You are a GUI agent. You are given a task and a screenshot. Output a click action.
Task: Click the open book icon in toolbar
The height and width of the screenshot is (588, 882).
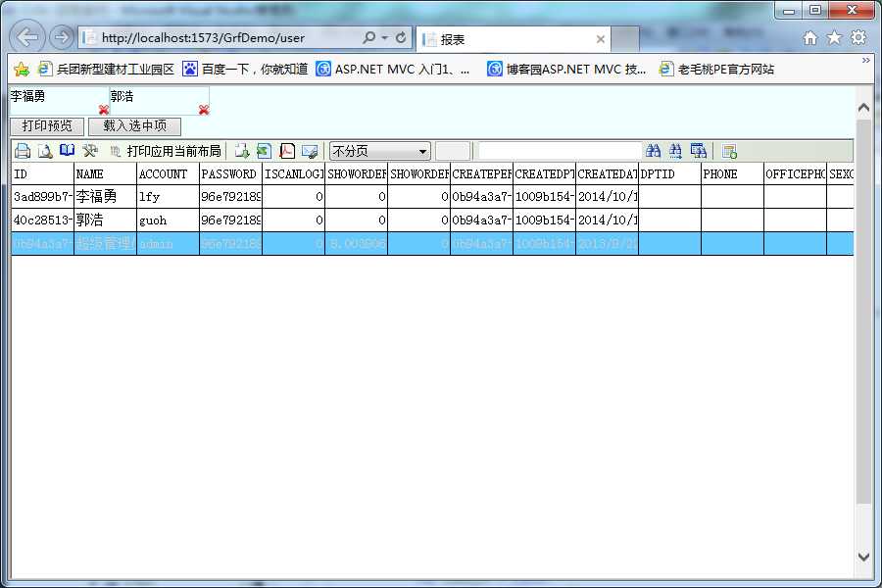tap(68, 150)
